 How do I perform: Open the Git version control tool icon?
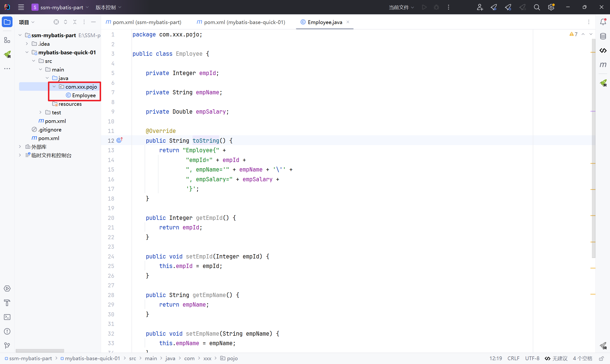coord(7,346)
